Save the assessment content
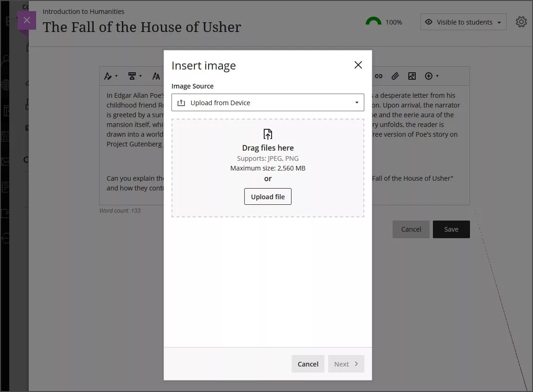This screenshot has height=392, width=533. coord(451,229)
